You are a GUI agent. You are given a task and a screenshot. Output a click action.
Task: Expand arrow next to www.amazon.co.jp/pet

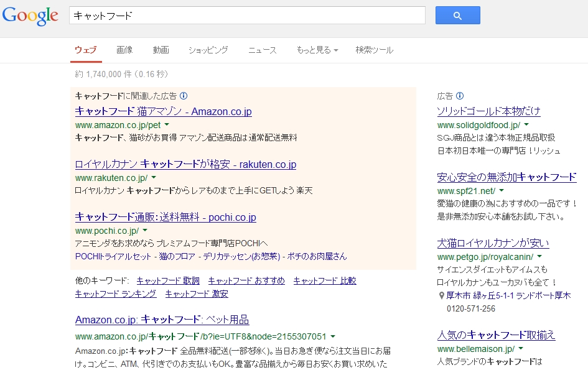pos(167,125)
